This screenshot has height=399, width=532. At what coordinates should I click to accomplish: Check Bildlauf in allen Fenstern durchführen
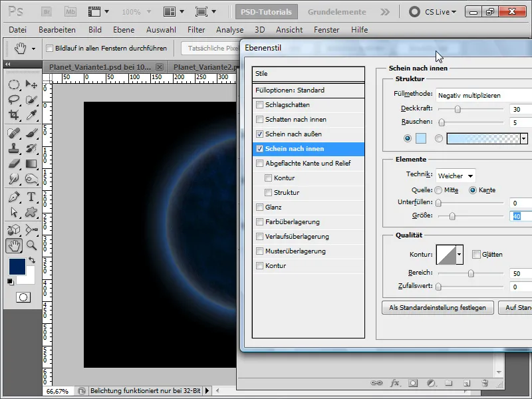pos(49,48)
